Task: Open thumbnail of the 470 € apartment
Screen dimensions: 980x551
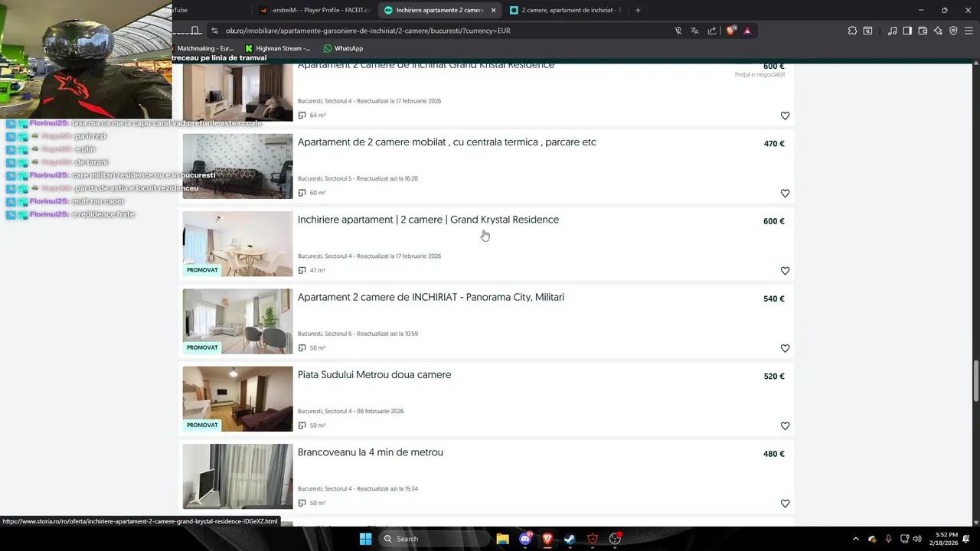Action: [x=237, y=166]
